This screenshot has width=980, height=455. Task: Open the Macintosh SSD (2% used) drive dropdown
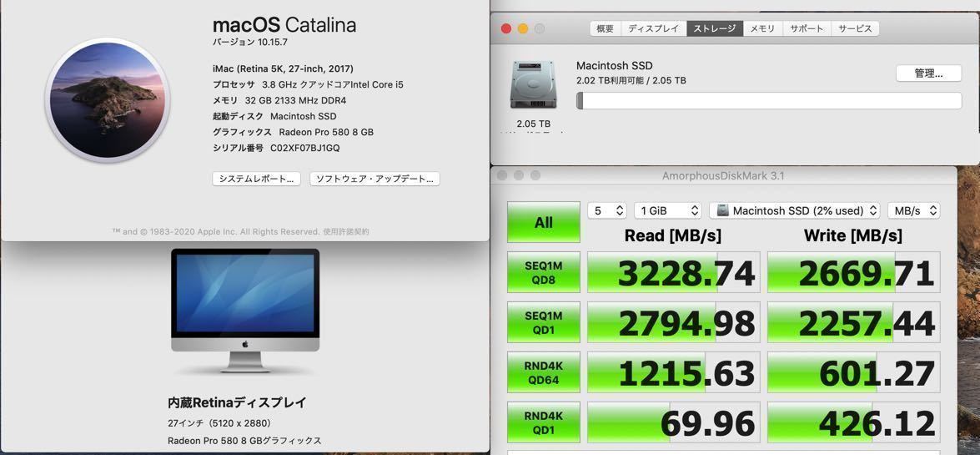[794, 211]
